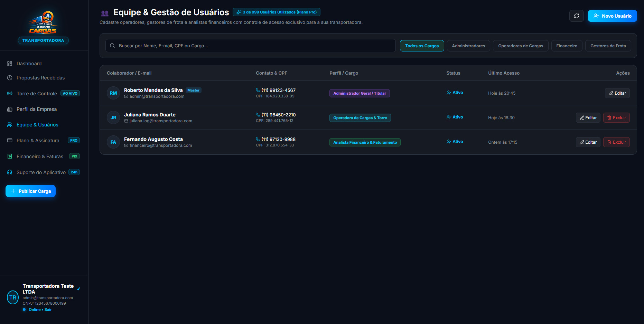The image size is (644, 324).
Task: Click the Publicar Carga button
Action: [30, 191]
